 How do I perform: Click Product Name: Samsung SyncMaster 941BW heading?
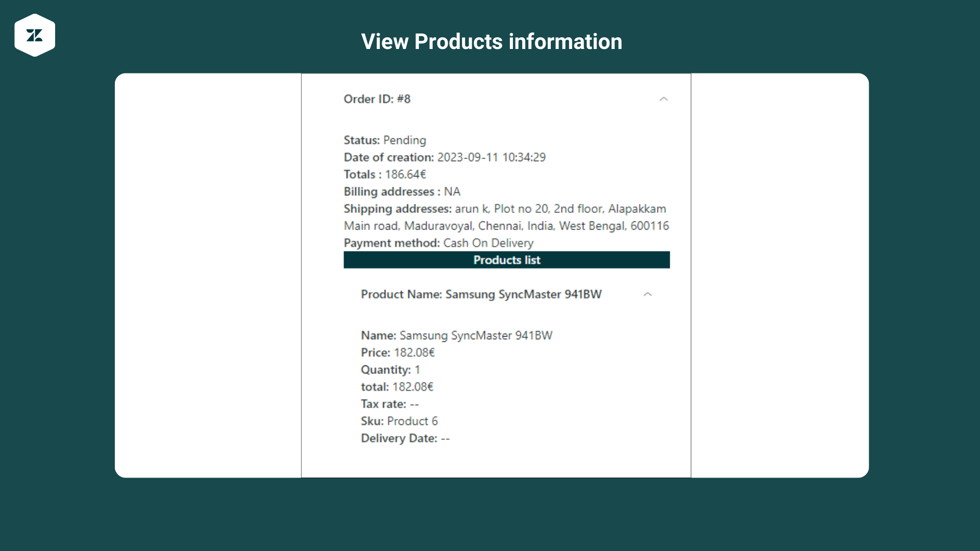tap(481, 294)
